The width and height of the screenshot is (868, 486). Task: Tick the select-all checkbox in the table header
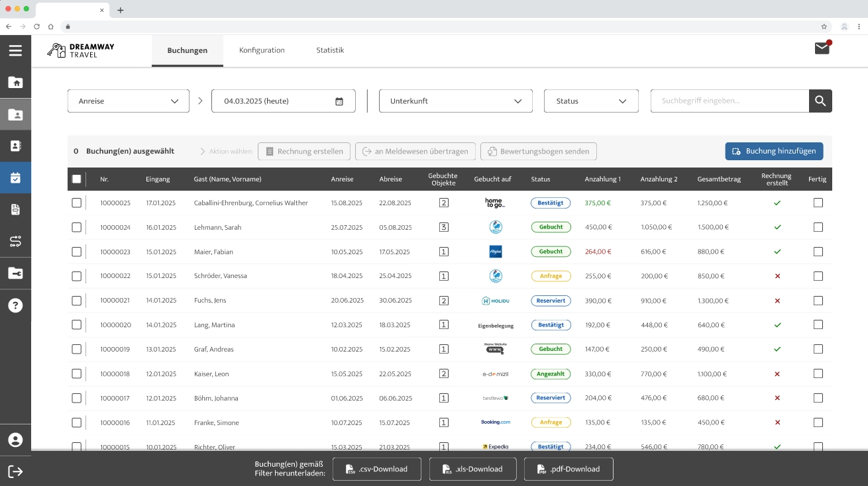pos(77,179)
